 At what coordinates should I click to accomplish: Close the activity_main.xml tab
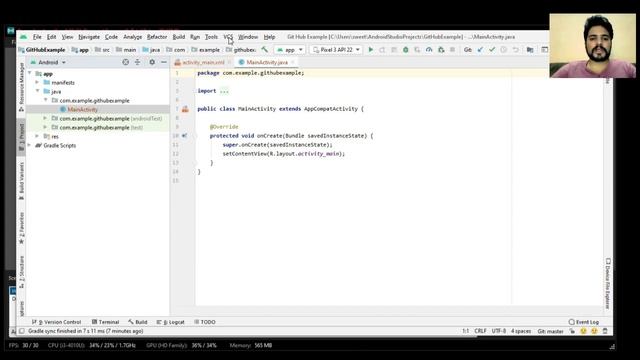(x=229, y=62)
